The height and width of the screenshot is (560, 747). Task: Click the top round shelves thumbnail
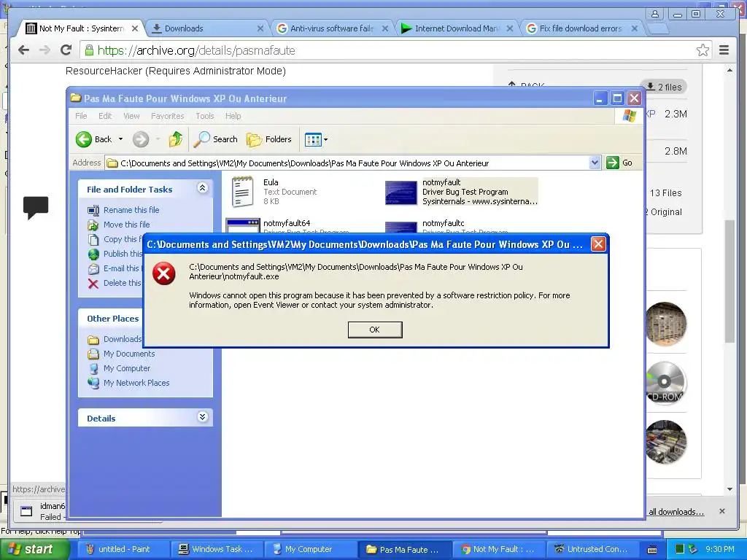tap(665, 324)
